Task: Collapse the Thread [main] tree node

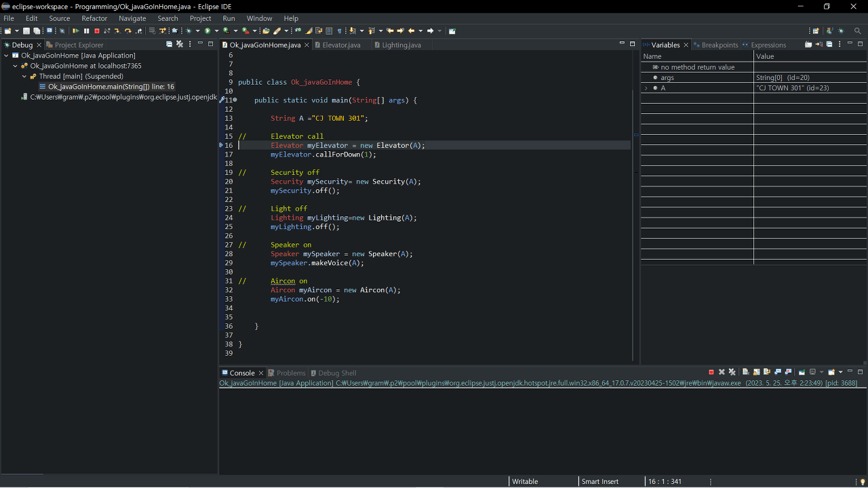Action: pos(24,77)
